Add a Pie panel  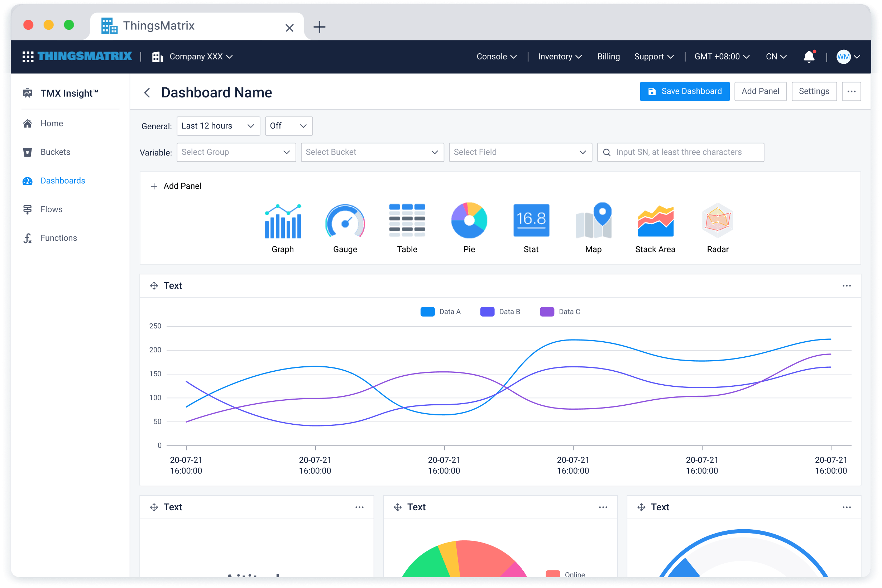[x=469, y=229]
